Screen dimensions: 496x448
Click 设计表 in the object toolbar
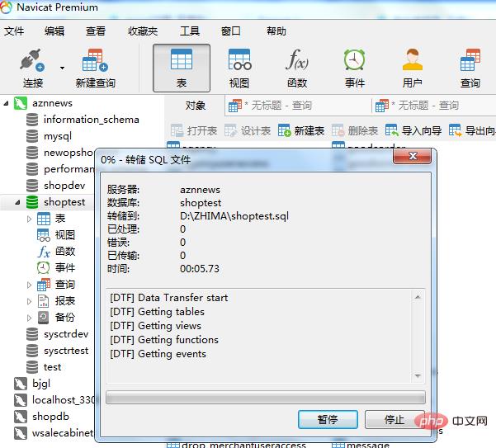tap(248, 130)
